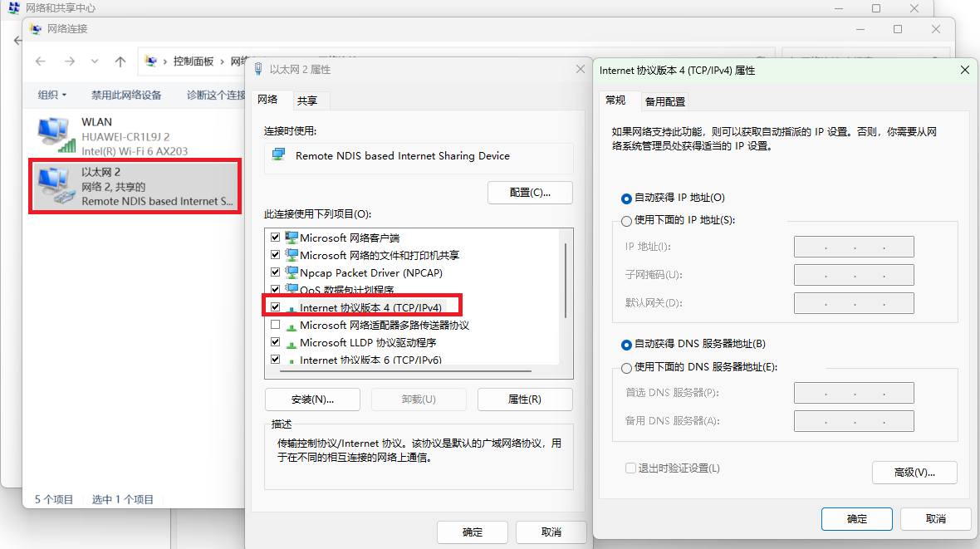
Task: Select 使用下面的 DNS 服务器地址 radio button
Action: click(x=626, y=368)
